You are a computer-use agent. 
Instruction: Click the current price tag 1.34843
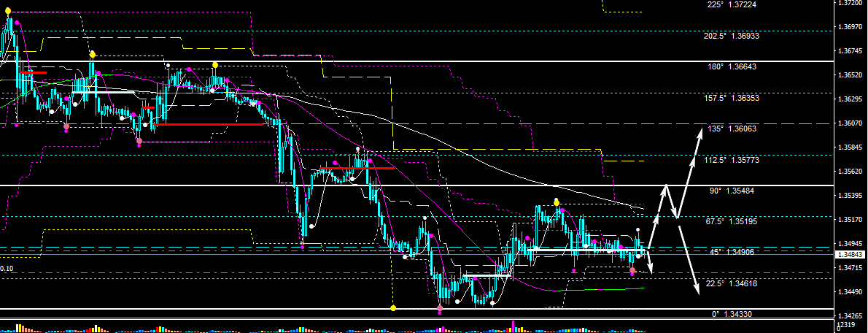coord(851,254)
